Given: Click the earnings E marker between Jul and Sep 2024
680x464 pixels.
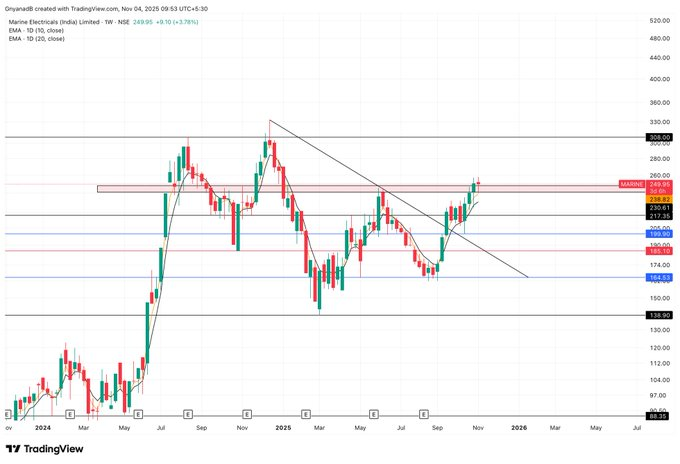Looking at the screenshot, I should tap(188, 415).
